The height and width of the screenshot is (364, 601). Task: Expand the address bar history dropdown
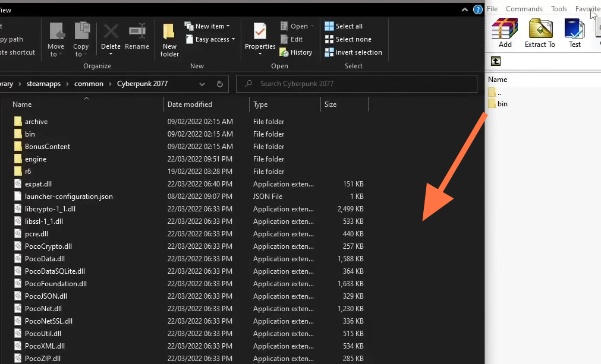[202, 84]
